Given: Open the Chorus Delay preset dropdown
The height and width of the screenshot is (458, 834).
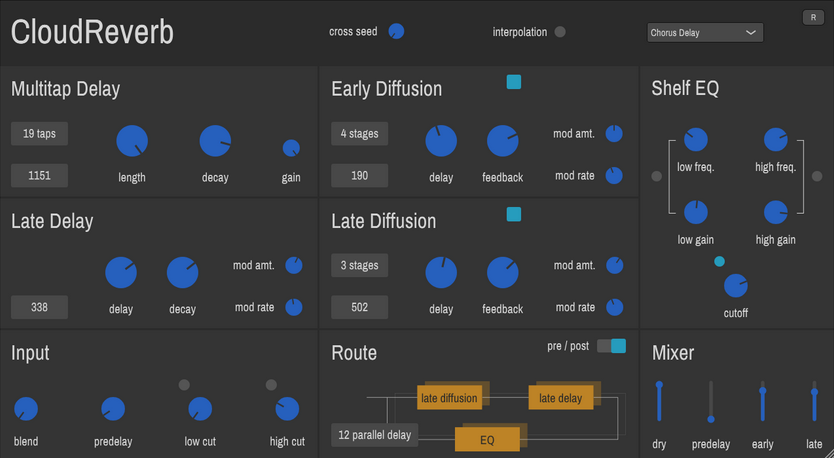Looking at the screenshot, I should pos(705,32).
